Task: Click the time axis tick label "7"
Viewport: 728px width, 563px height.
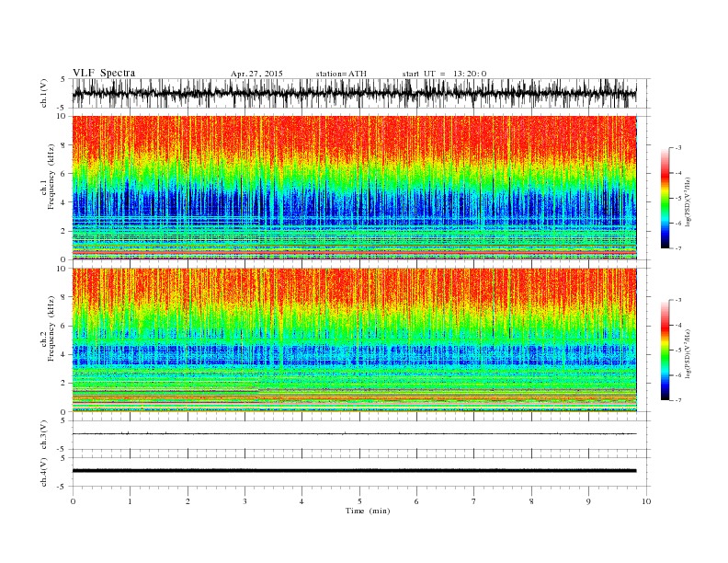Action: tap(473, 501)
